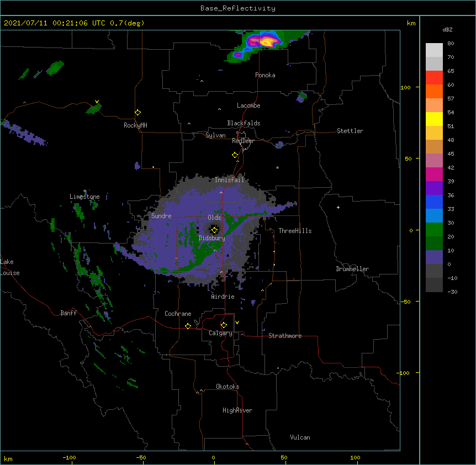Click the Sundre town label
The width and height of the screenshot is (476, 465).
pyautogui.click(x=161, y=216)
